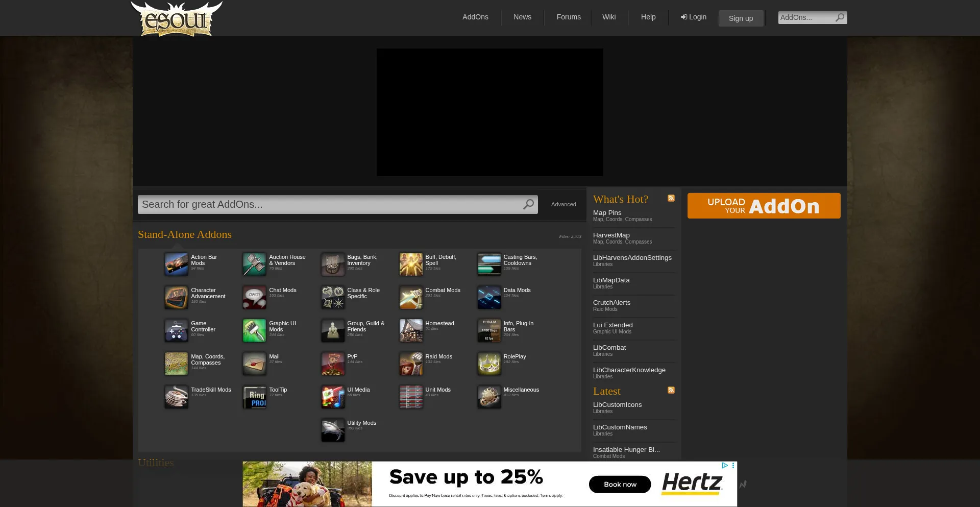Open the UI Media icon
Image resolution: width=980 pixels, height=507 pixels.
pos(332,397)
